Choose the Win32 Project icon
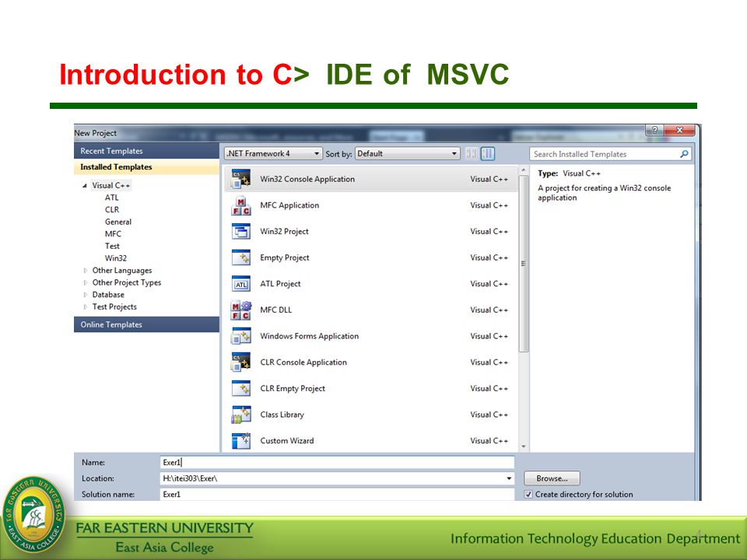This screenshot has height=560, width=747. click(x=240, y=232)
